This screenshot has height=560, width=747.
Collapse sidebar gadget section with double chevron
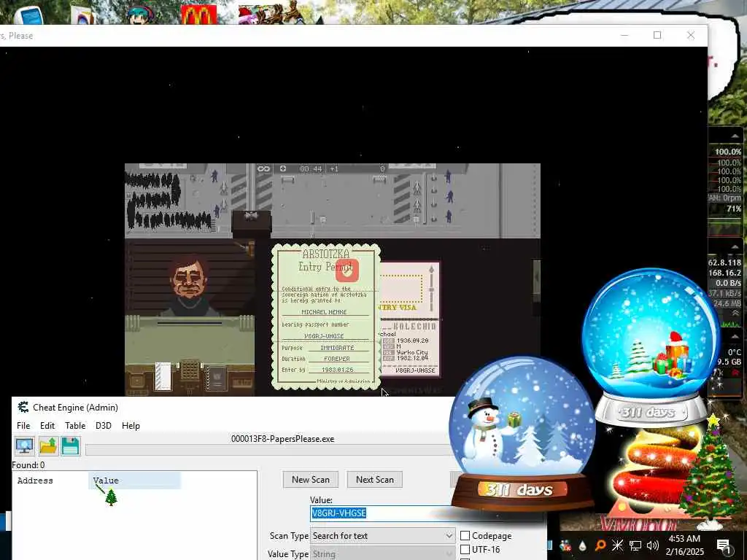(x=735, y=314)
